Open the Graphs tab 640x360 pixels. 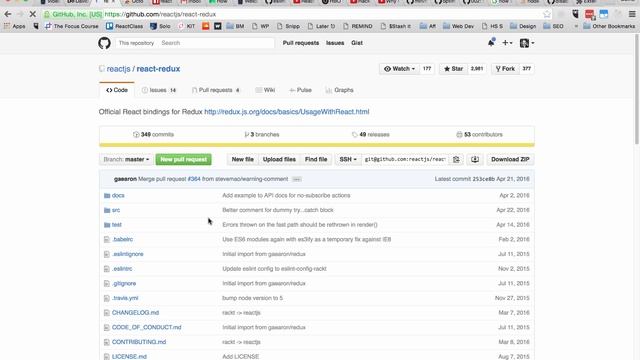point(340,90)
